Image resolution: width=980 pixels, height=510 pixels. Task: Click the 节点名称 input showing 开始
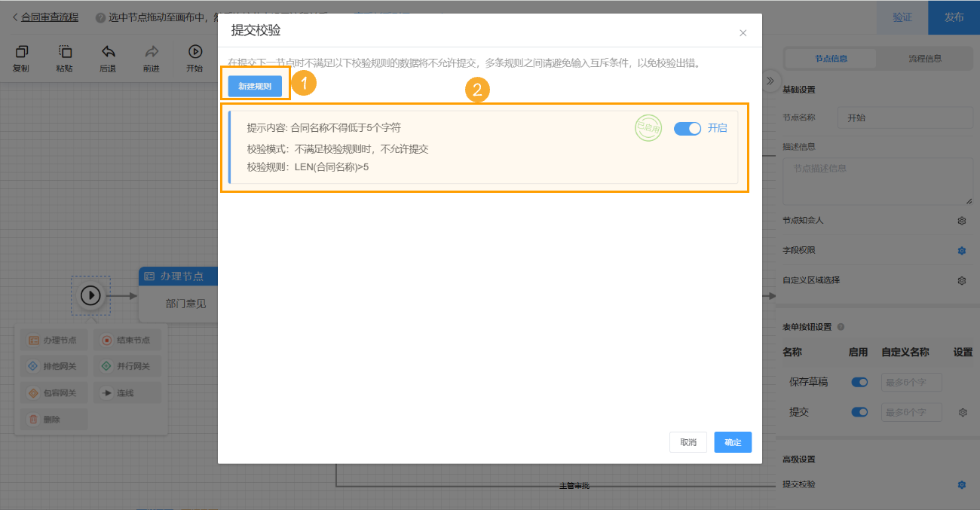(905, 118)
